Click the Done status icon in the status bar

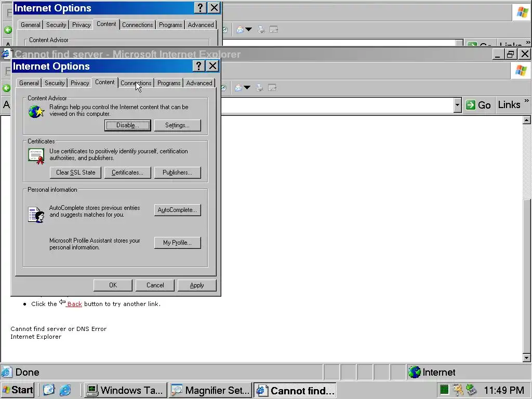click(x=6, y=372)
